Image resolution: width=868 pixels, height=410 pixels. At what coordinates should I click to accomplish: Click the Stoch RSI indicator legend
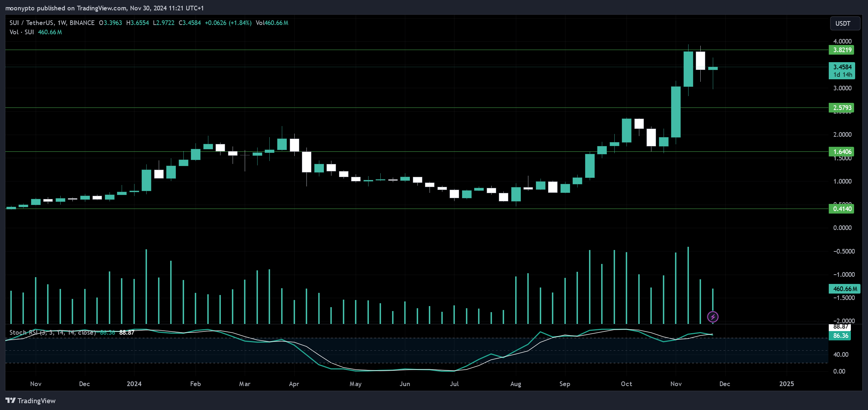coord(52,332)
